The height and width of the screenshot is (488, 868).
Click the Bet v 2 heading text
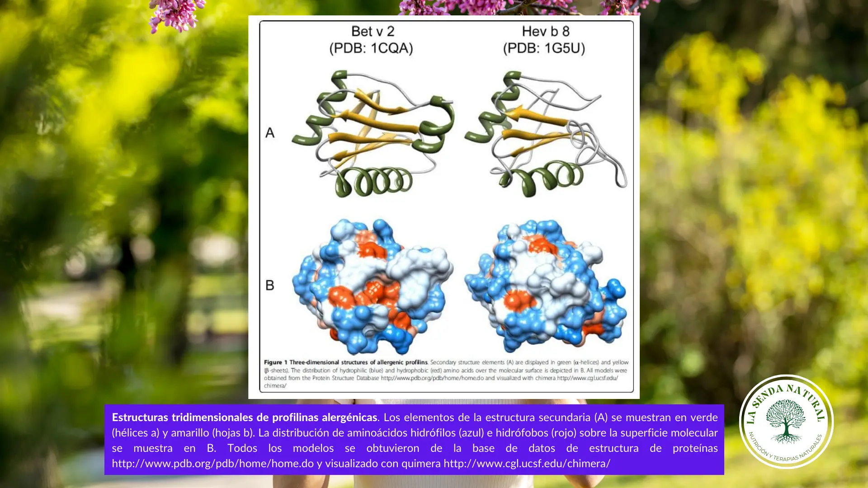coord(373,31)
